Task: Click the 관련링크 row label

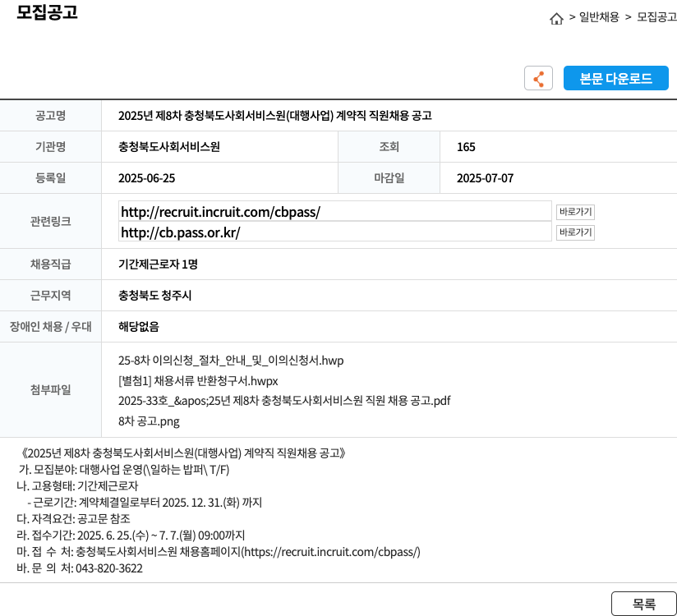Action: 50,222
